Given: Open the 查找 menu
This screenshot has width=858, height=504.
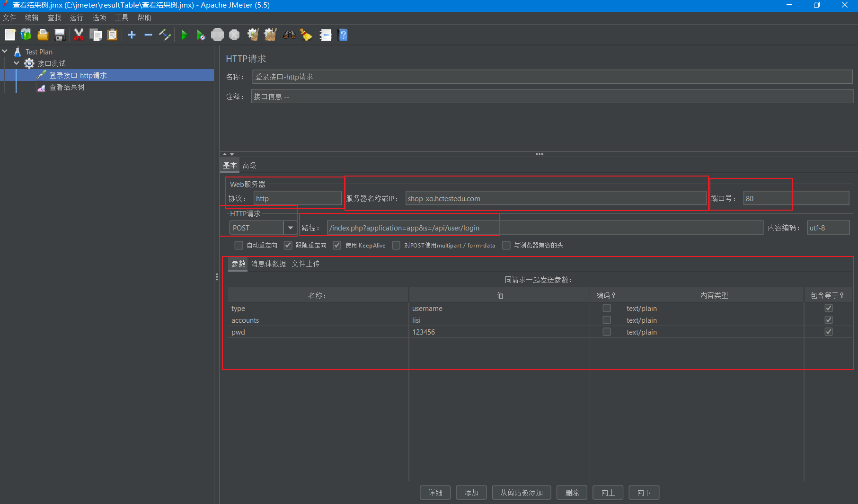Looking at the screenshot, I should 54,18.
